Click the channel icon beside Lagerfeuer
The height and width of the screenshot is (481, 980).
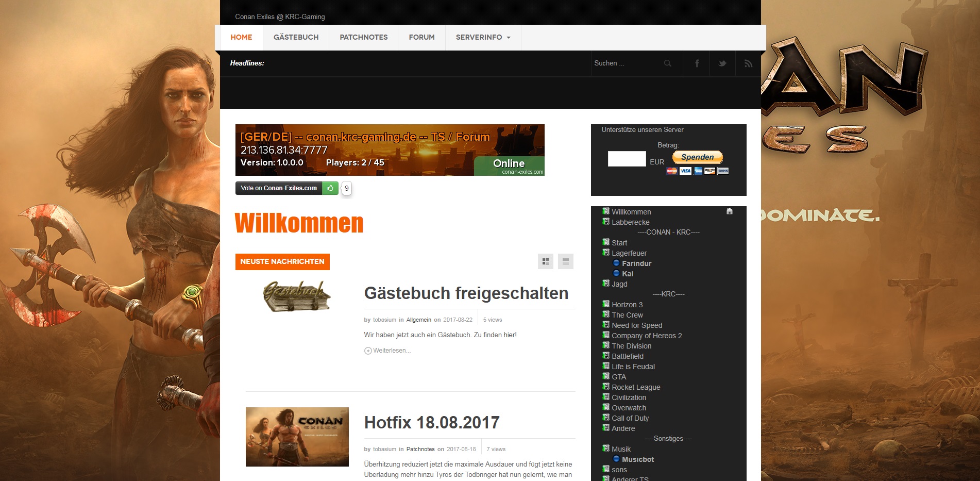(606, 253)
